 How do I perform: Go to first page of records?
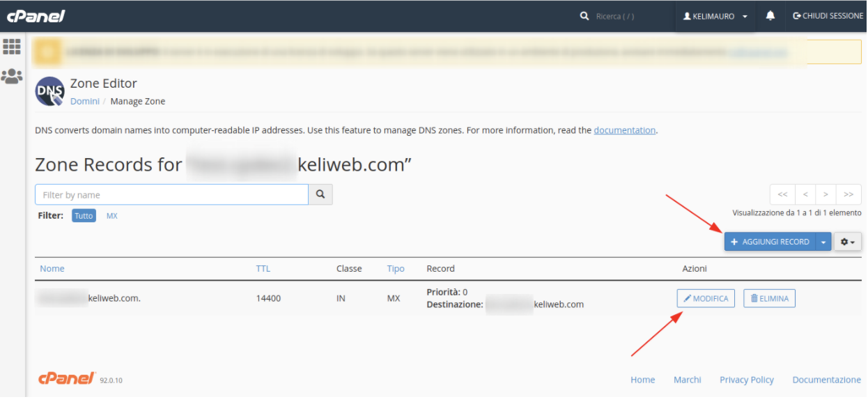(x=782, y=194)
